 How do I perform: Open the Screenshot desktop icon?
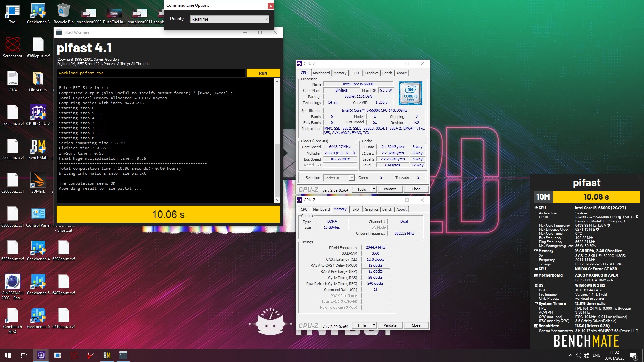pyautogui.click(x=13, y=48)
